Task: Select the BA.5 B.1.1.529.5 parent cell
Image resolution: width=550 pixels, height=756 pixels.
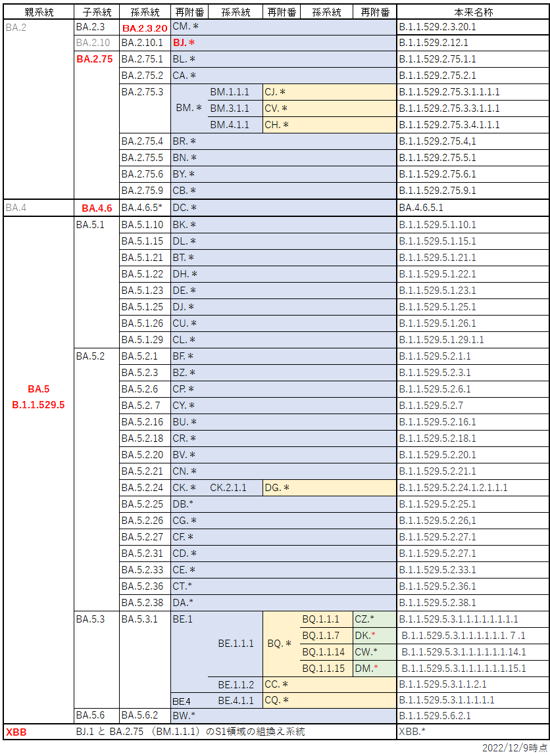Action: 38,397
